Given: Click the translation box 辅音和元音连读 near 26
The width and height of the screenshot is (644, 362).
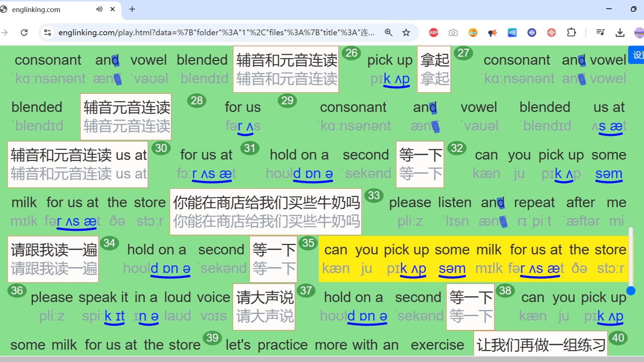Looking at the screenshot, I should [286, 69].
